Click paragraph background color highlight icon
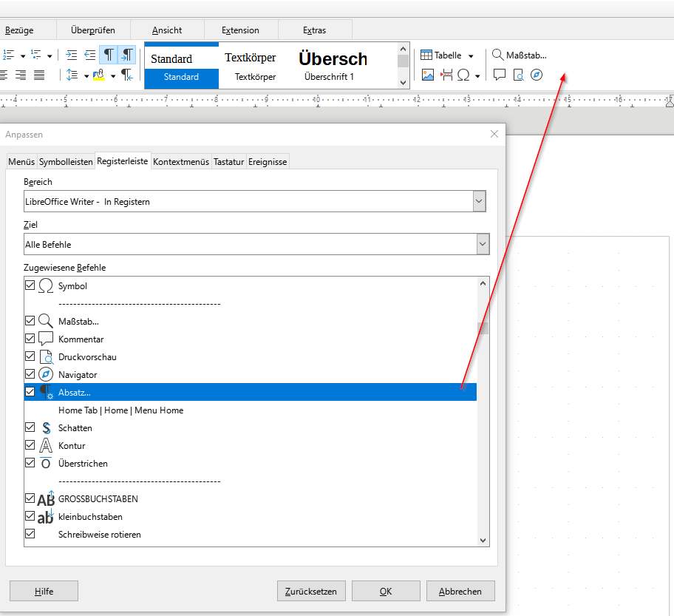 point(99,75)
